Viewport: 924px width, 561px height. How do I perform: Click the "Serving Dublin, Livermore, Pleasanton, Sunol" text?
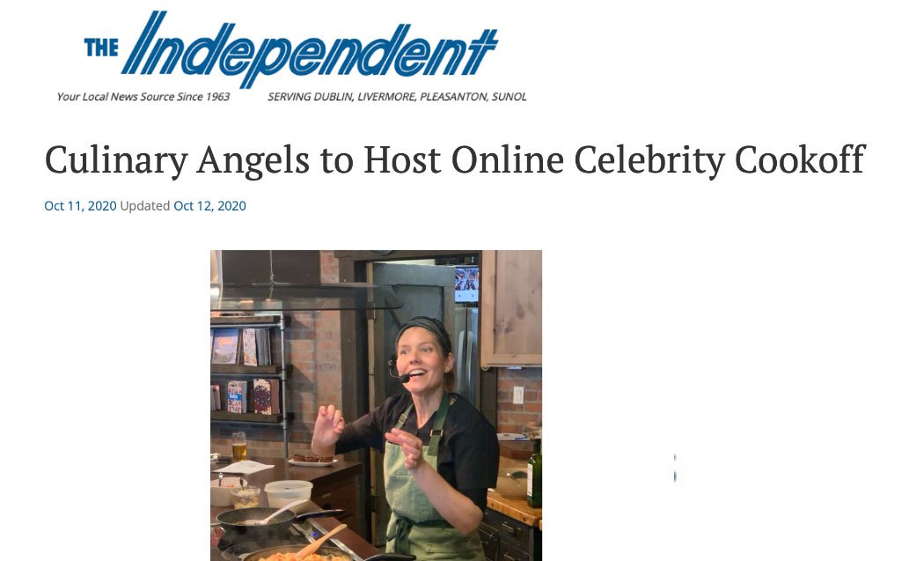click(397, 97)
